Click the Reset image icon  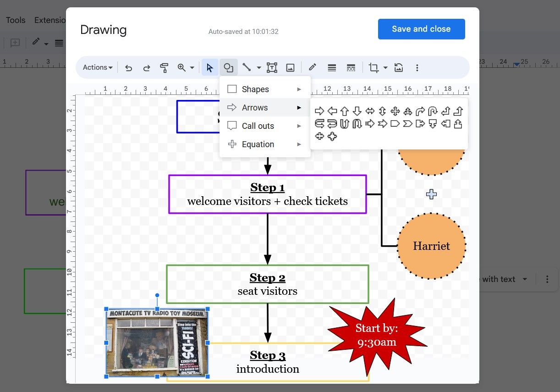point(398,67)
